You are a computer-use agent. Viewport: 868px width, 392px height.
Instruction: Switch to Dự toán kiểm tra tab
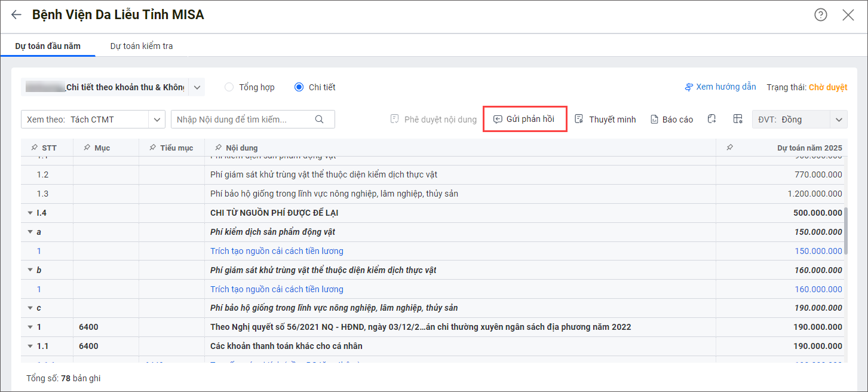pyautogui.click(x=142, y=46)
